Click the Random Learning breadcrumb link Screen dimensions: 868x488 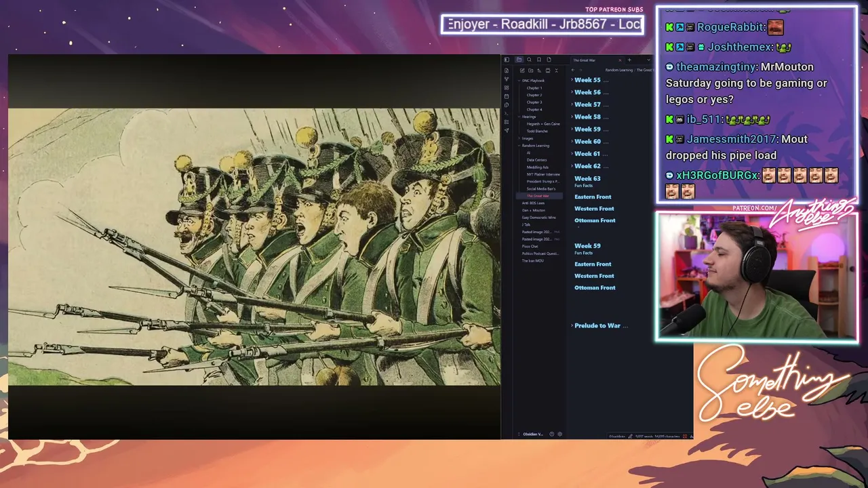click(x=618, y=70)
